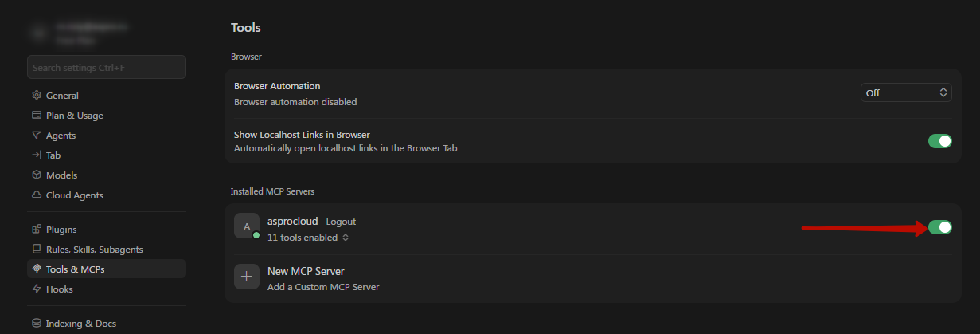Click the Cloud Agents cloud icon
The width and height of the screenshot is (980, 334).
(x=37, y=195)
